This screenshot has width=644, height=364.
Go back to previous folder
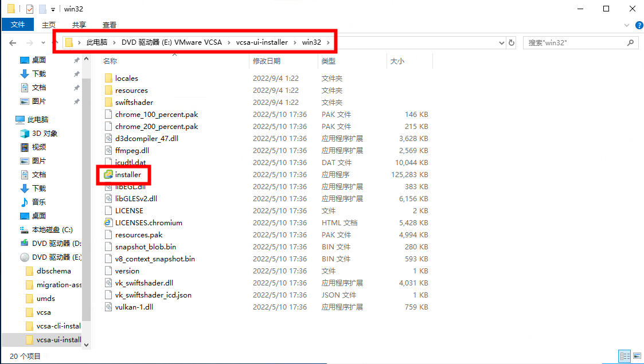(x=13, y=42)
